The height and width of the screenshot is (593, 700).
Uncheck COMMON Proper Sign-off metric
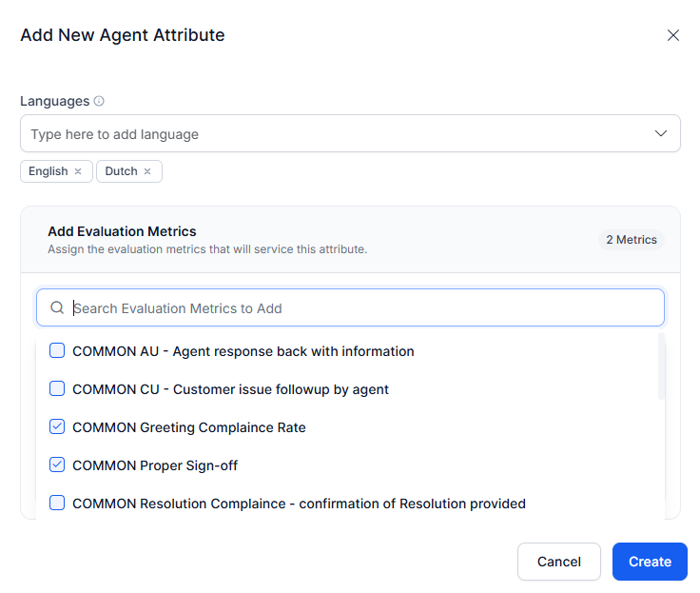[x=57, y=465]
